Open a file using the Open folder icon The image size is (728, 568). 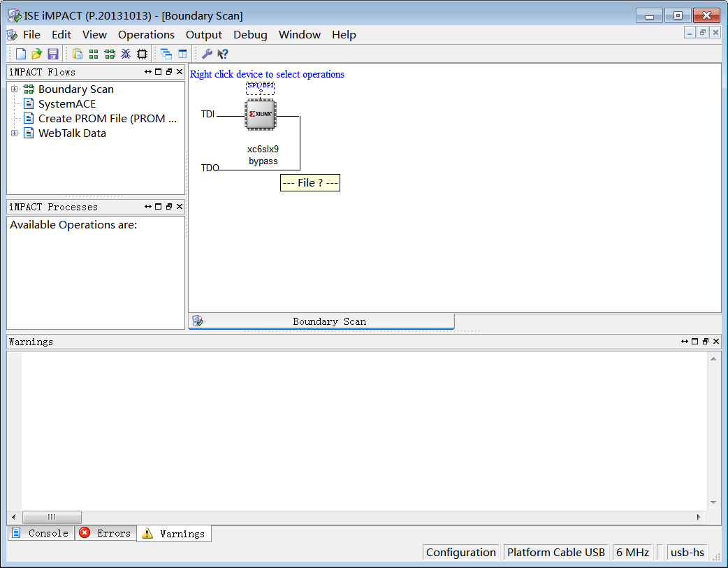(36, 53)
